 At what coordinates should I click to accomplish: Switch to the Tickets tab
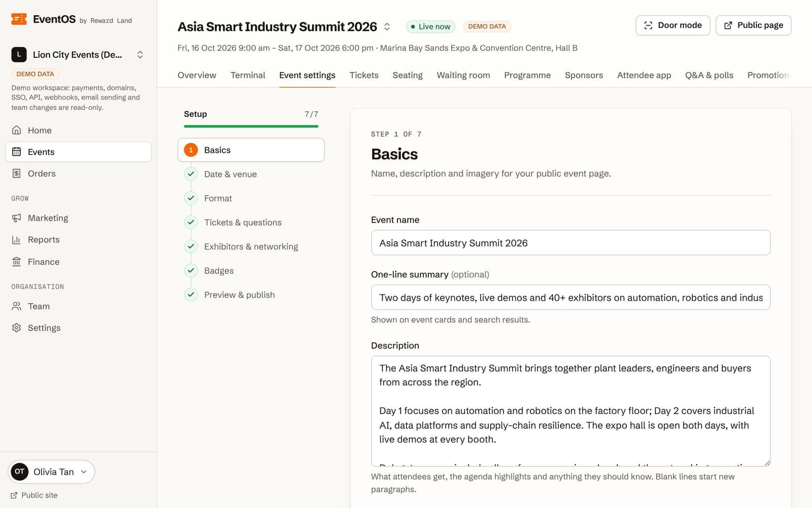364,75
